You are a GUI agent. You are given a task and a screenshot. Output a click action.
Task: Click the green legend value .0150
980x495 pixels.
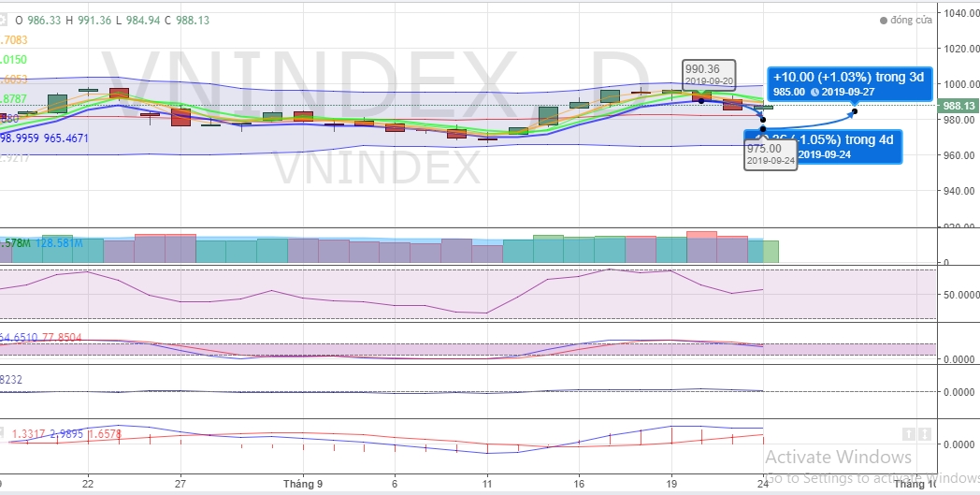[14, 60]
